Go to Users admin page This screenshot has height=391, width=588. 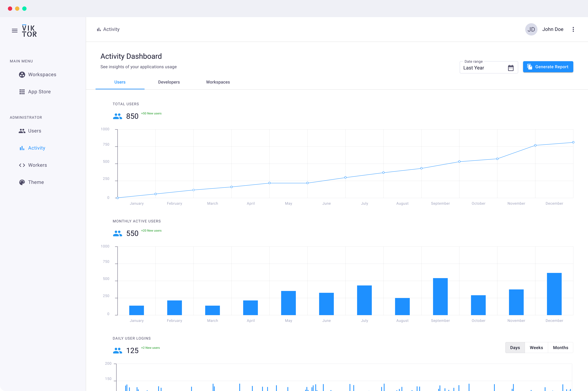click(x=34, y=131)
